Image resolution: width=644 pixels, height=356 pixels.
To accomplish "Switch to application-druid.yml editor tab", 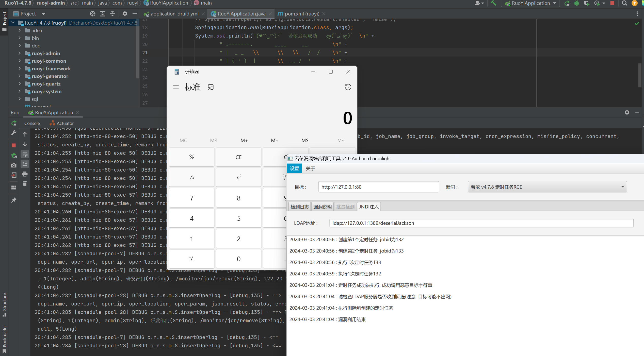I will coord(174,14).
